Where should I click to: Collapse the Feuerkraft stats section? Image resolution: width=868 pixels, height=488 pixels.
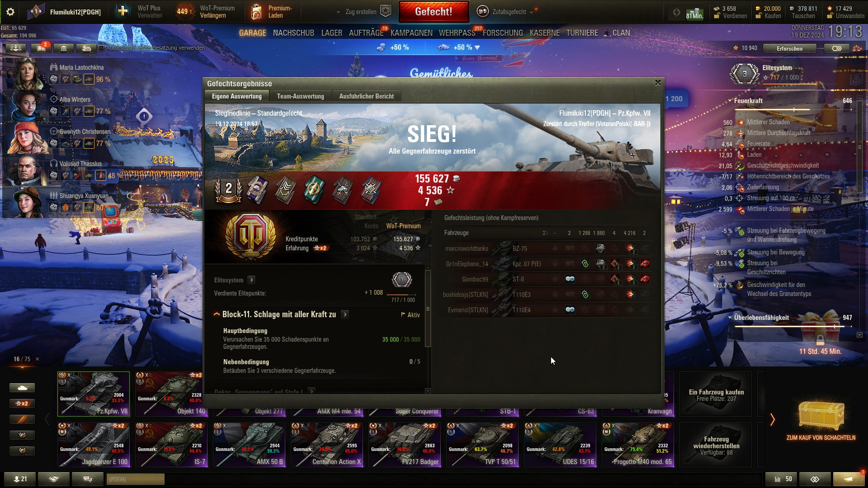pyautogui.click(x=730, y=101)
